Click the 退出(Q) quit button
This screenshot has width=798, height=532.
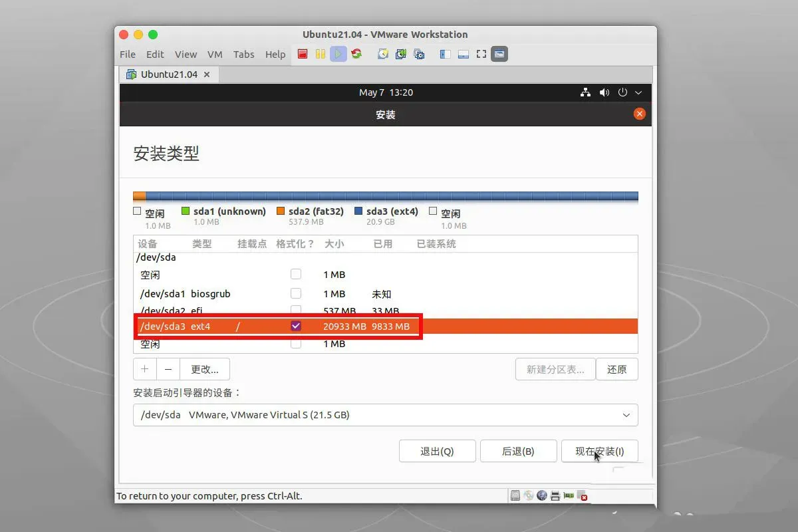437,451
